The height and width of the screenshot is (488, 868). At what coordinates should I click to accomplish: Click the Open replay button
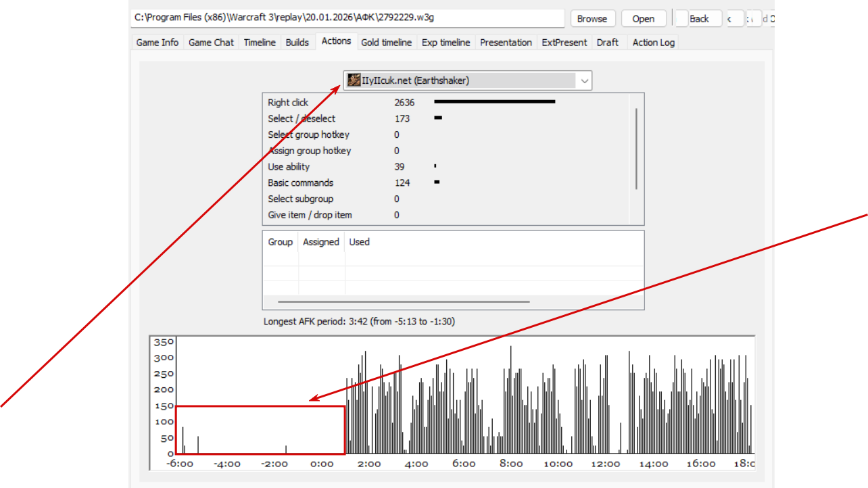click(x=644, y=18)
